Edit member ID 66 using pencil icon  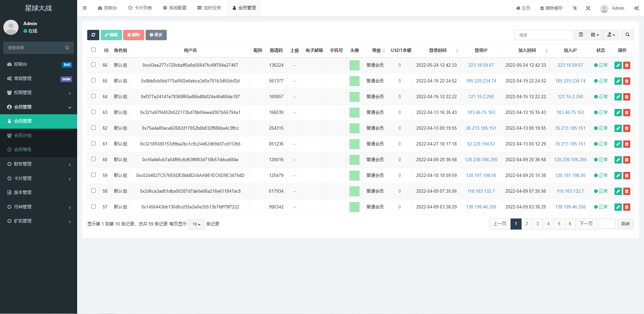(x=618, y=65)
